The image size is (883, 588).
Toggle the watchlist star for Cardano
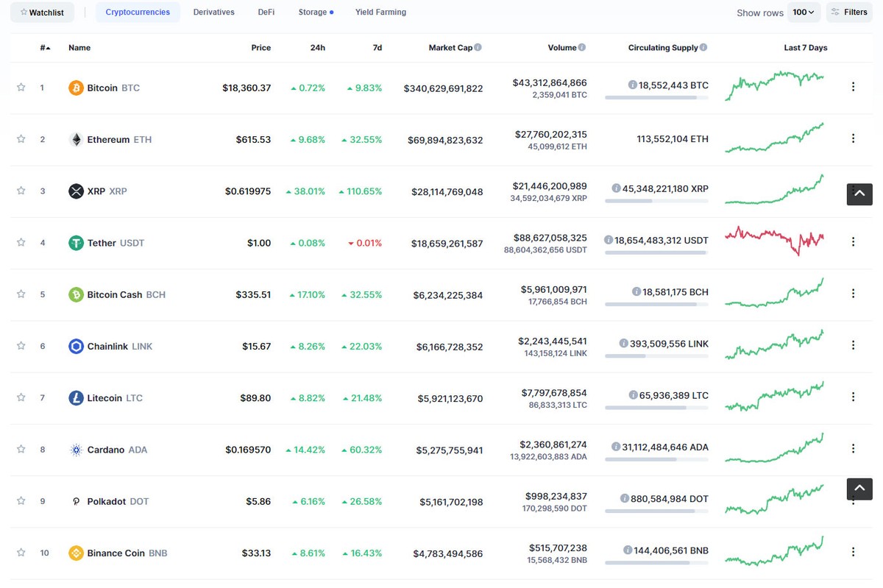(x=21, y=449)
